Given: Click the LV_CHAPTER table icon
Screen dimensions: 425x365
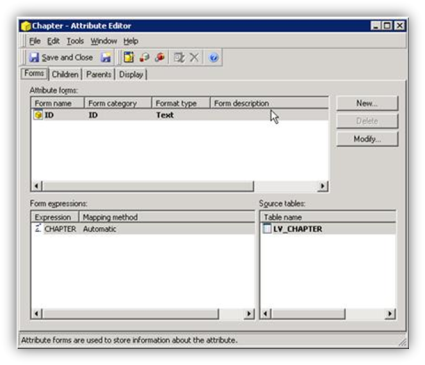Looking at the screenshot, I should [x=267, y=229].
